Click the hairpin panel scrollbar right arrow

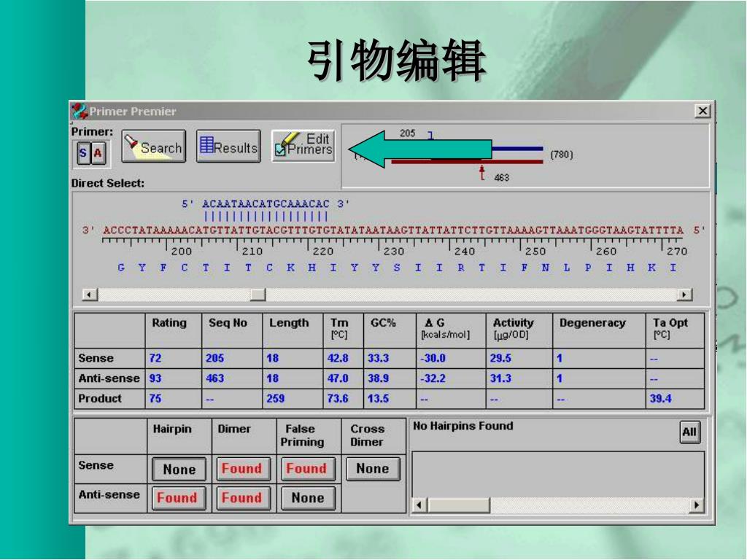pos(697,505)
